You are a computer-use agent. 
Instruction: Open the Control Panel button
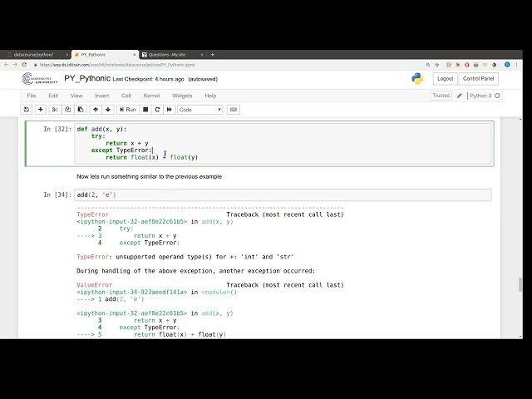[479, 79]
